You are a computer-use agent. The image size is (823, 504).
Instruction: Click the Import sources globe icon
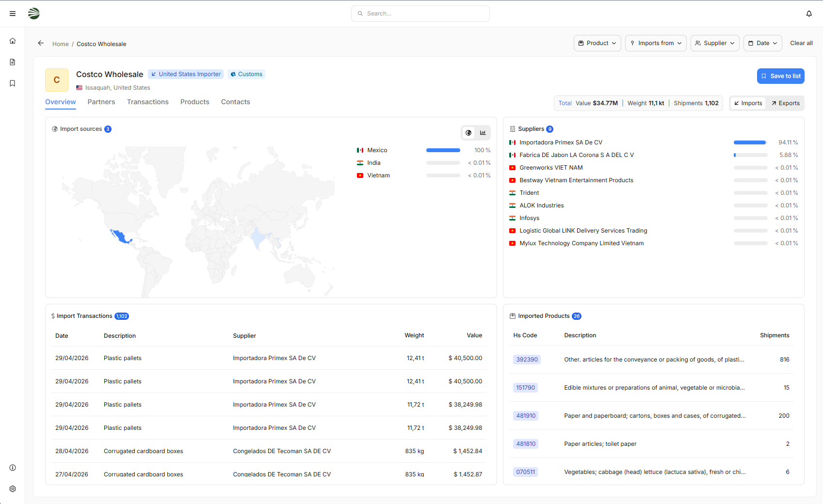(x=55, y=129)
